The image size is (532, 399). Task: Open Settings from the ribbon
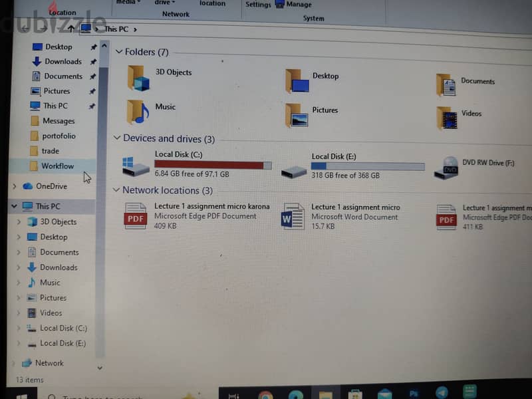tap(258, 5)
